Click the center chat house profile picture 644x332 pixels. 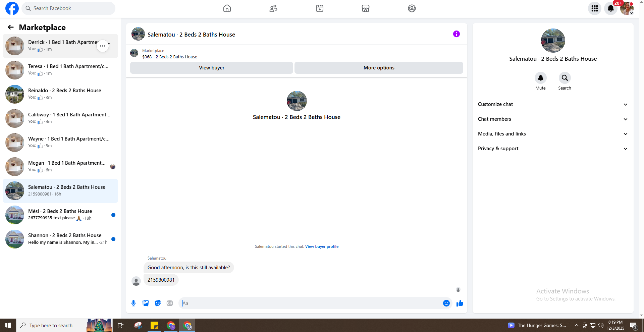[x=297, y=101]
